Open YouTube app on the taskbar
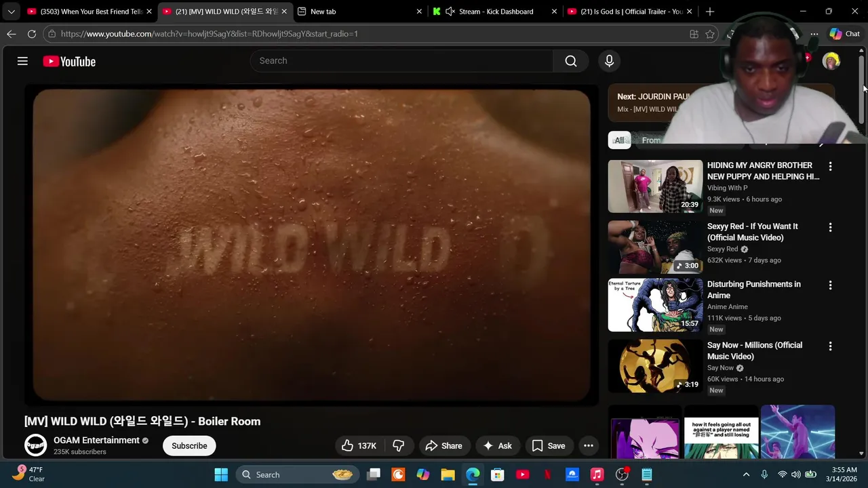The width and height of the screenshot is (868, 488). [522, 474]
